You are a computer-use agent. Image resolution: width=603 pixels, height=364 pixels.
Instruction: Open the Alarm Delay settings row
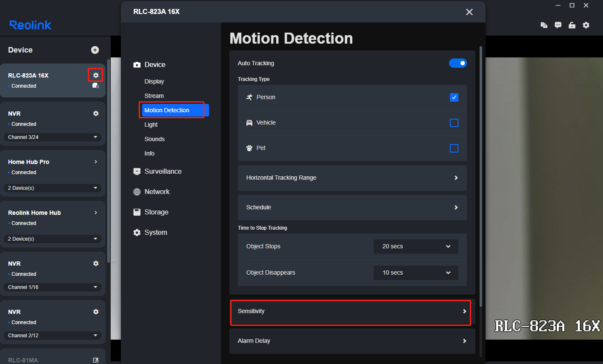point(352,341)
